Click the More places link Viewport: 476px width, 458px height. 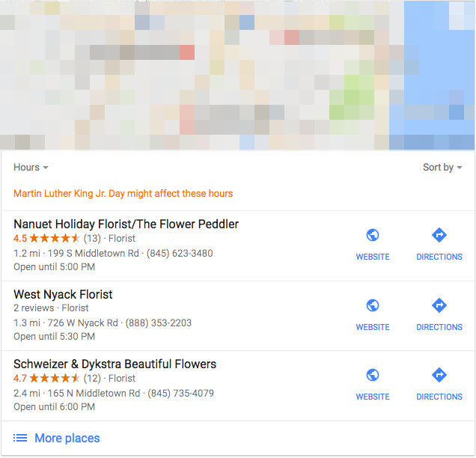(67, 438)
